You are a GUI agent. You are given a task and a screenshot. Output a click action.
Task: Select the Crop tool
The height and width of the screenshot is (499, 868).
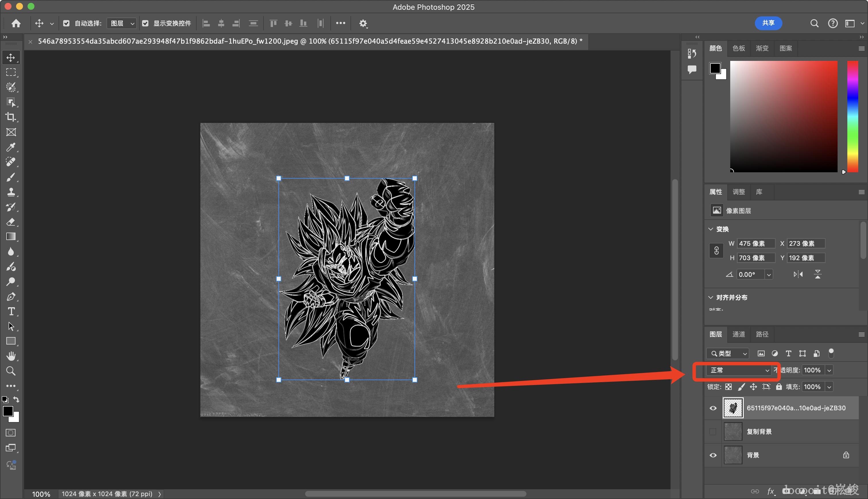tap(11, 117)
